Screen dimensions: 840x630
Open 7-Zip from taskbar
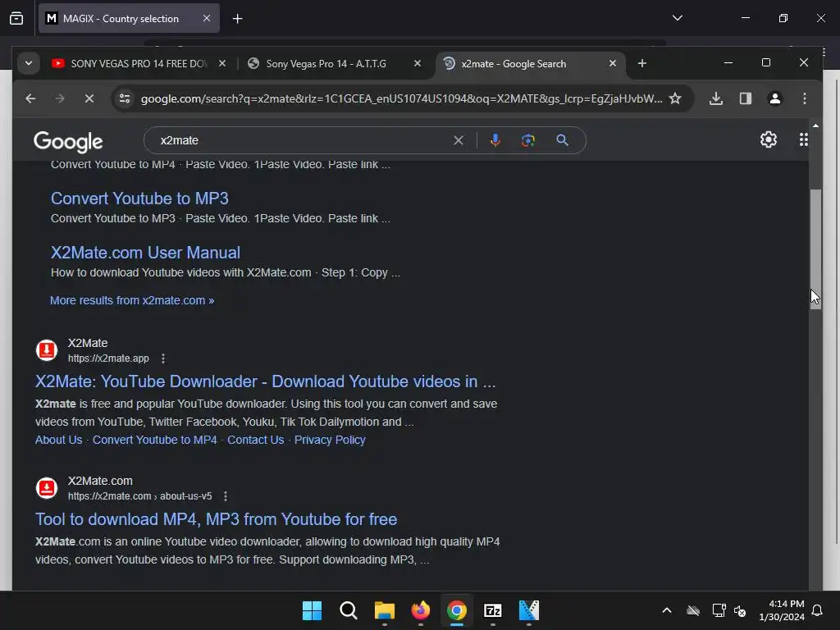492,610
